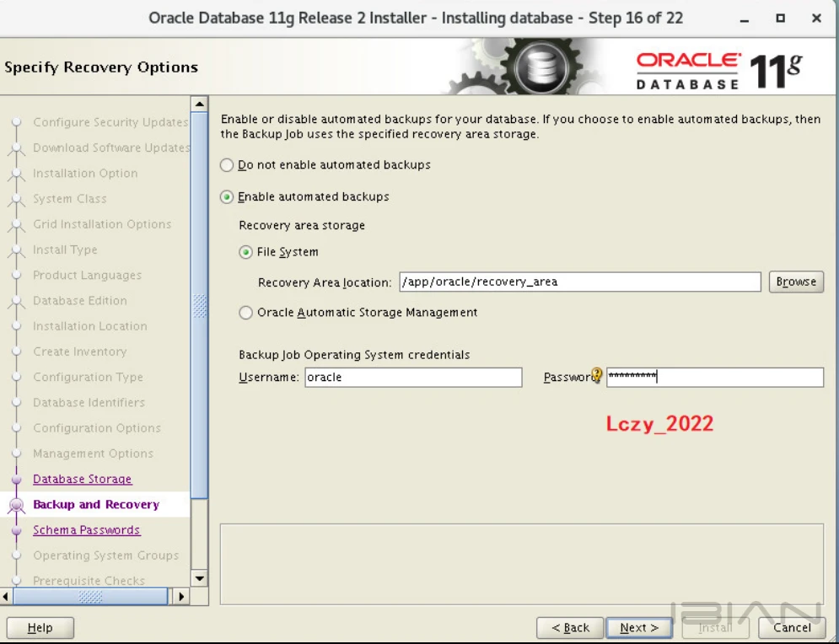This screenshot has height=644, width=839.
Task: Close the installer window
Action: [x=816, y=19]
